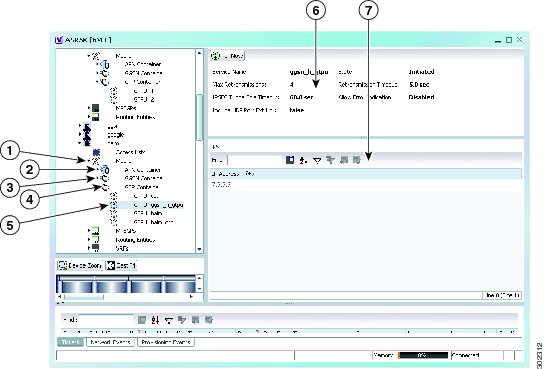The width and height of the screenshot is (545, 369).
Task: Expand Routing Entities node above google context
Action: pos(89,117)
